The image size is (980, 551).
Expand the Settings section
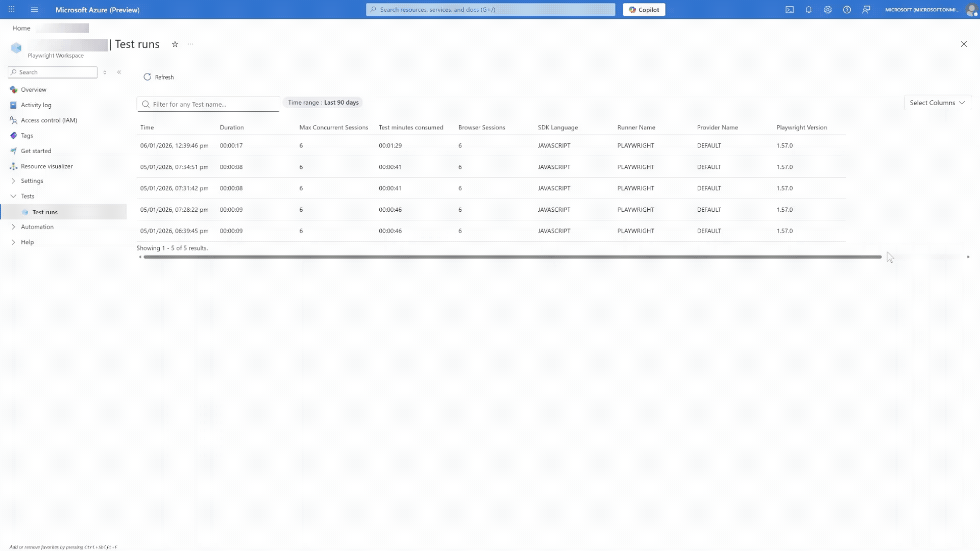tap(32, 181)
